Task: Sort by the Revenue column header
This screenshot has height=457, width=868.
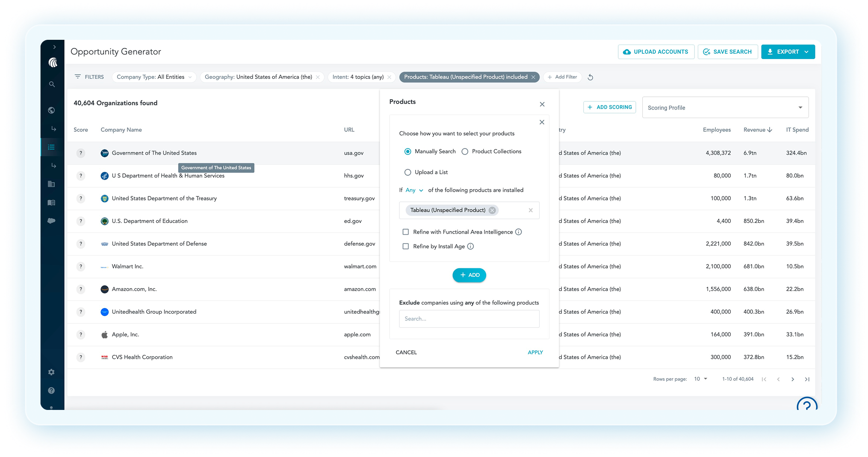Action: coord(758,130)
